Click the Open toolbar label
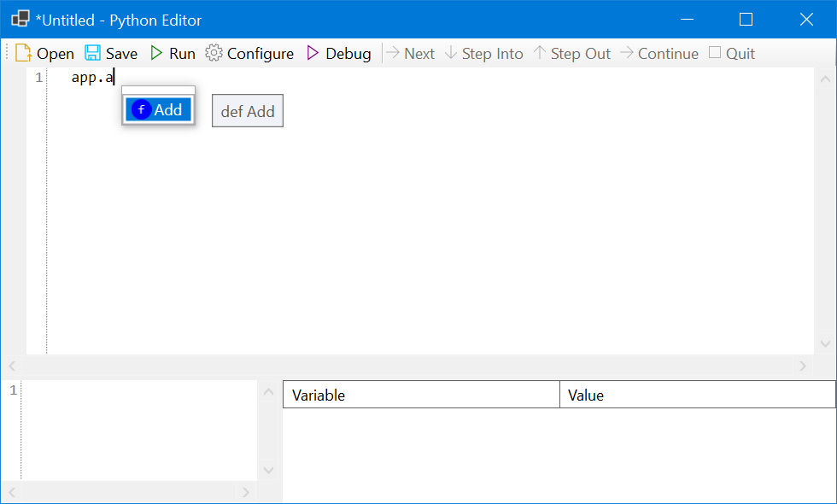Viewport: 837px width, 504px height. 56,53
